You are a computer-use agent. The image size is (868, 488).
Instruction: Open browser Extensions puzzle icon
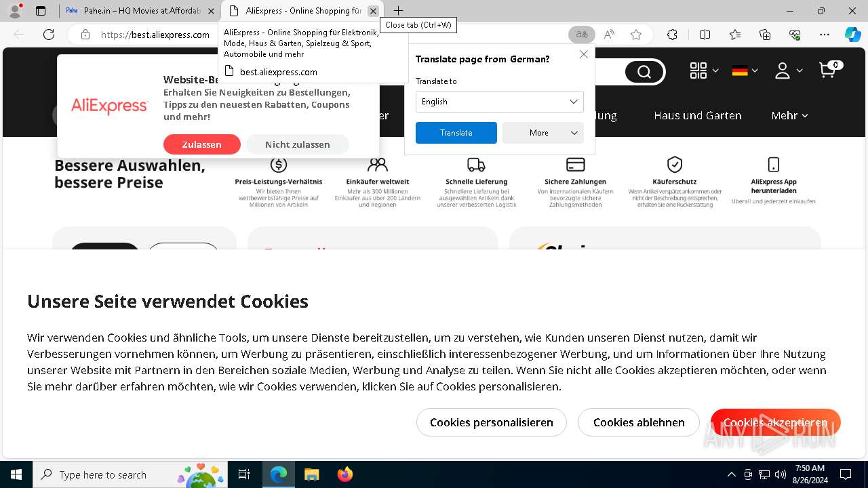672,35
